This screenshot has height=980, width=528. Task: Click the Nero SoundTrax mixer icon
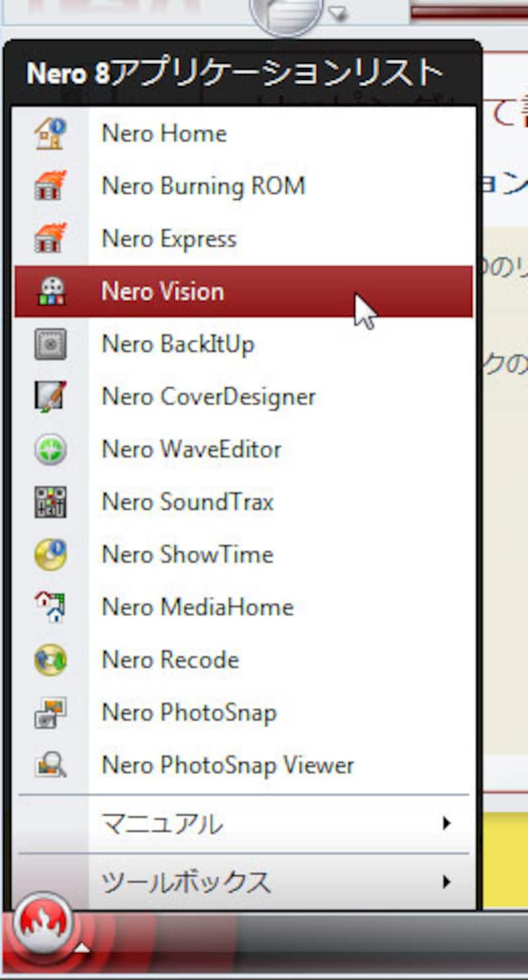[x=50, y=502]
